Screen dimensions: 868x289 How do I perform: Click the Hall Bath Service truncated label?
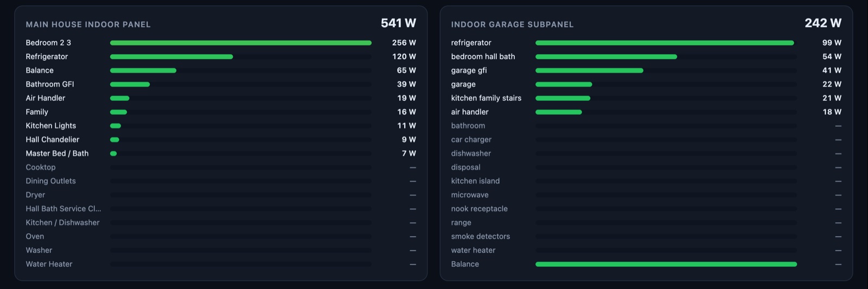(x=63, y=209)
